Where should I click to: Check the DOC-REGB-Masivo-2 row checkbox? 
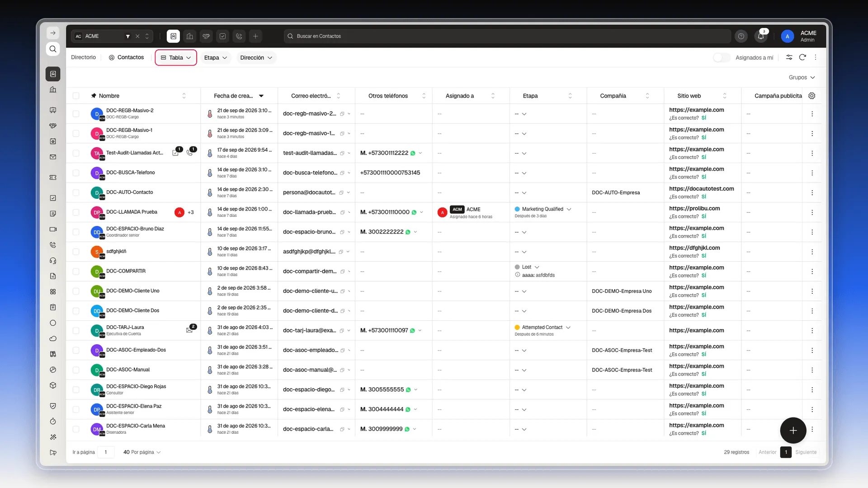pyautogui.click(x=76, y=114)
